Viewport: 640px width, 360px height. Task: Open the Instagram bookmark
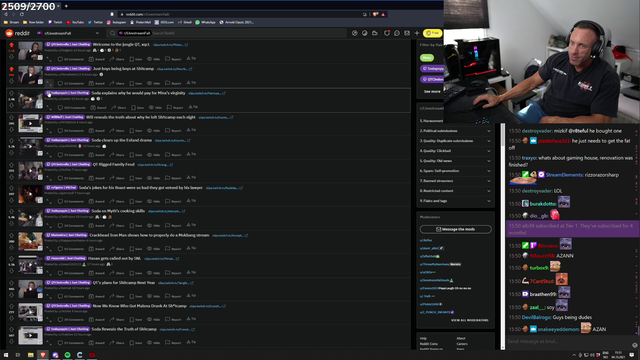coord(117,22)
